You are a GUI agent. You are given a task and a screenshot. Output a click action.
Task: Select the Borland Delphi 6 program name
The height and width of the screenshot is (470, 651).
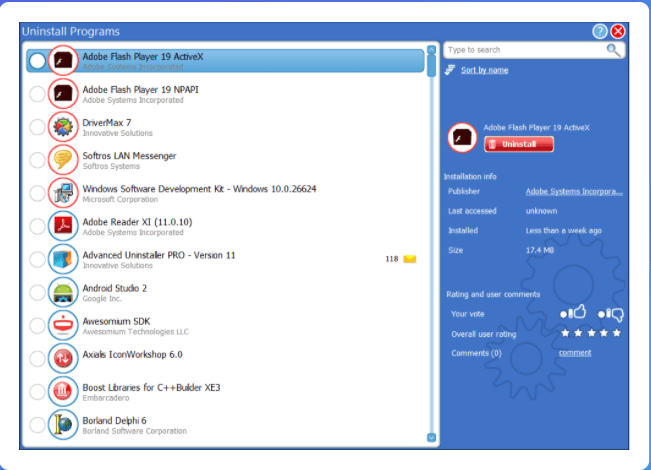tap(114, 421)
